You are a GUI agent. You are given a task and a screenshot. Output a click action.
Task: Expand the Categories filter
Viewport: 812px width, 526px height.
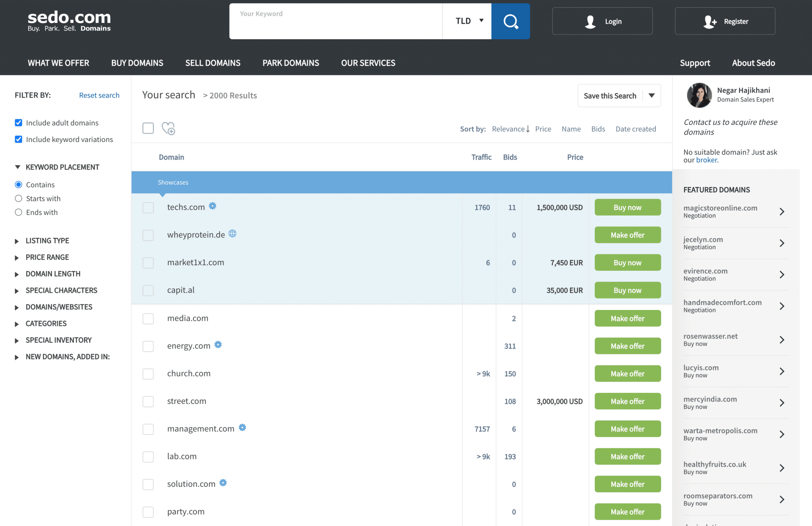point(41,324)
